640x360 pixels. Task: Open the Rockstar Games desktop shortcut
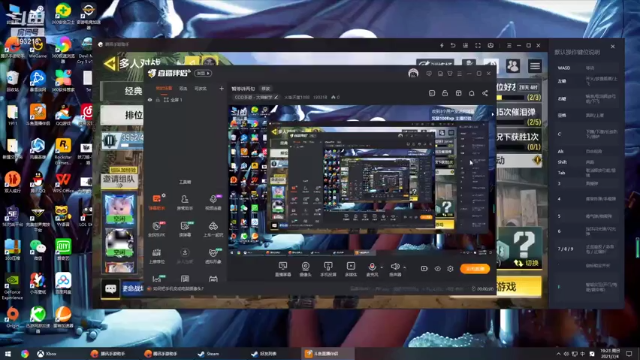tap(63, 151)
